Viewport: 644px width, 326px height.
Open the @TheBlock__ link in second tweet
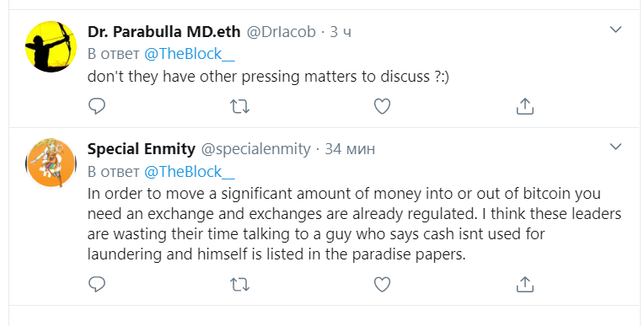pos(190,172)
